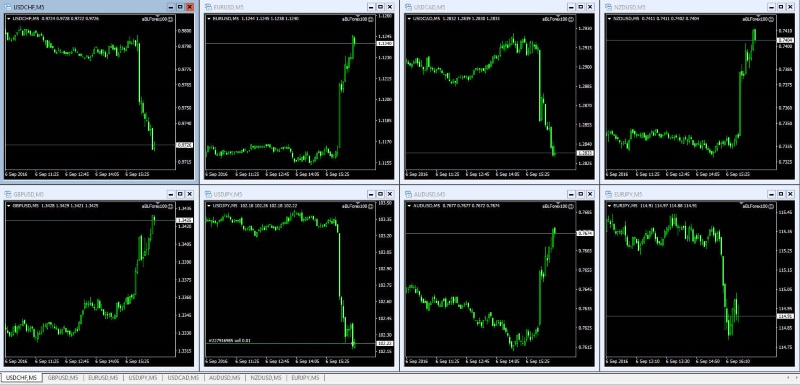Click the expert advisor smiley on USDJPY chart
The image size is (800, 385).
[371, 206]
